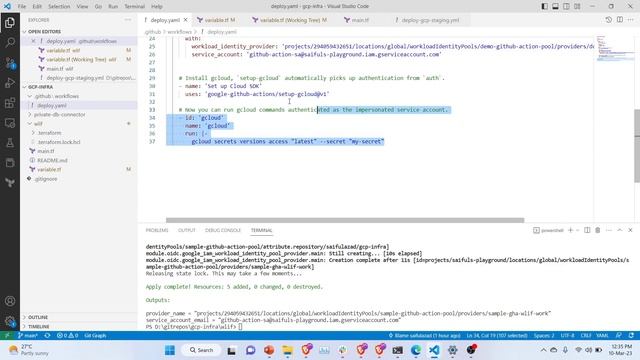Open the Run and Debug view
Viewport: 640px width, 360px height.
click(x=10, y=82)
